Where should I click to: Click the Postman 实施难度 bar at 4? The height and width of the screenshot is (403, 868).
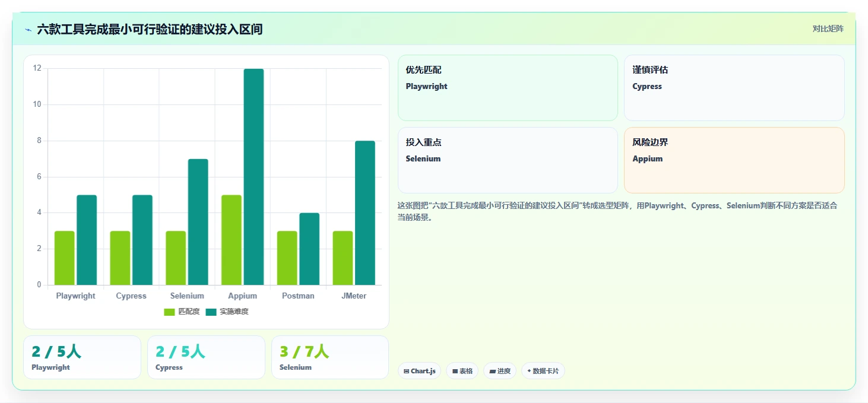click(309, 249)
